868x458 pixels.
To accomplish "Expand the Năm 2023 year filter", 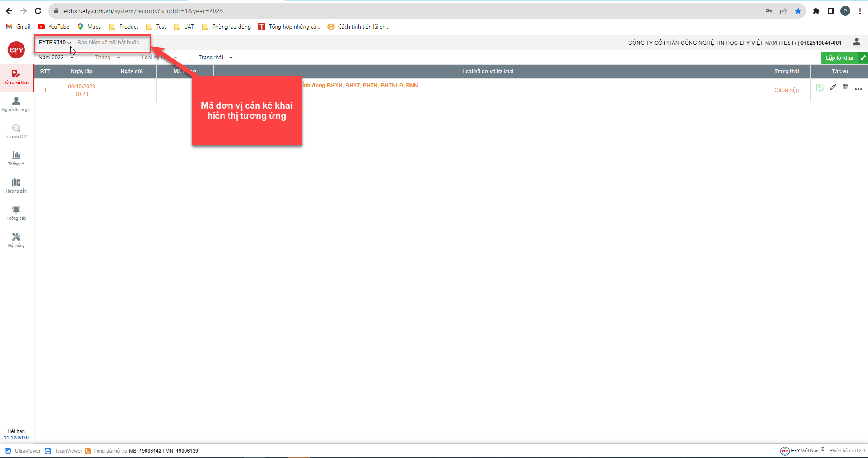I will pos(56,58).
